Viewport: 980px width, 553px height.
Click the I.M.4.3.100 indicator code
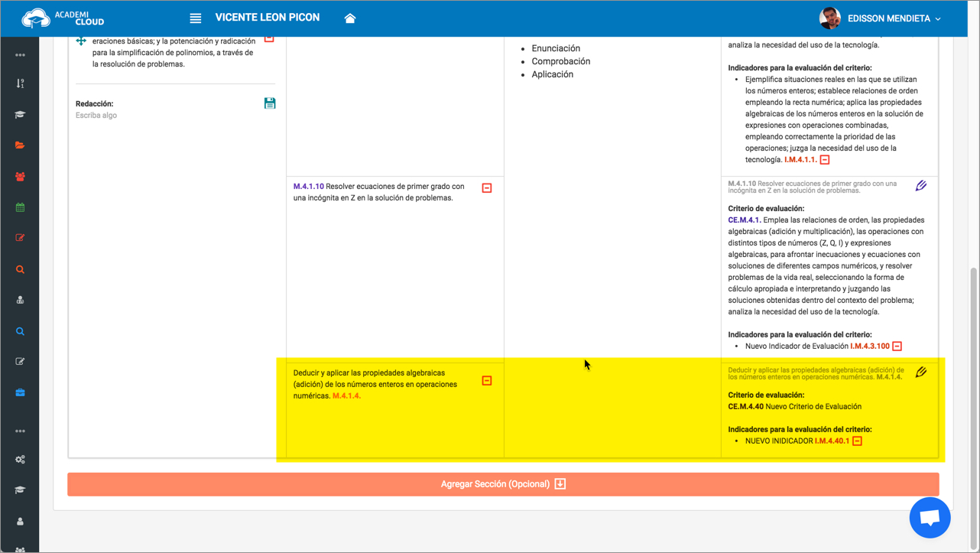tap(870, 346)
